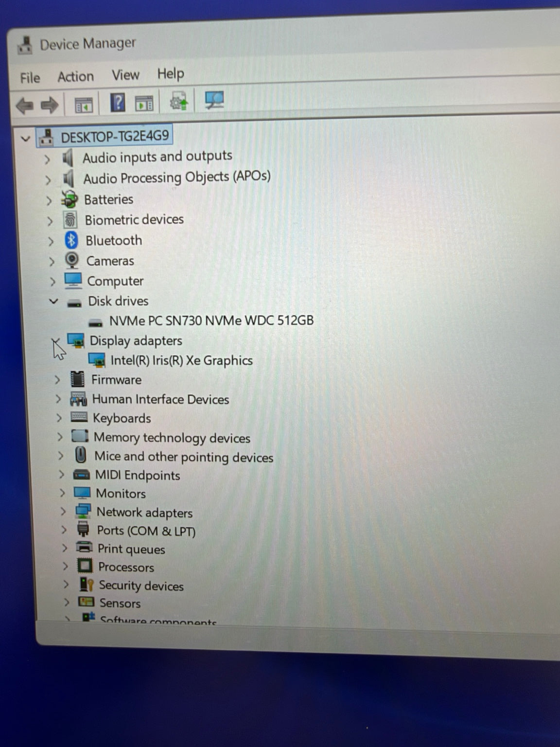Expand Audio Processing Objects (APOs) chevron

tap(48, 180)
